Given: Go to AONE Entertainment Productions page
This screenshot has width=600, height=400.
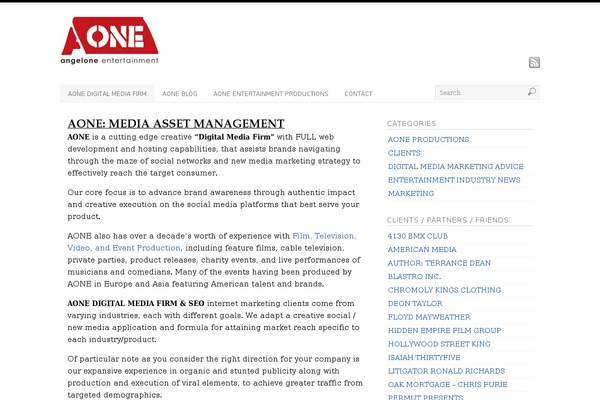Looking at the screenshot, I should (x=271, y=94).
